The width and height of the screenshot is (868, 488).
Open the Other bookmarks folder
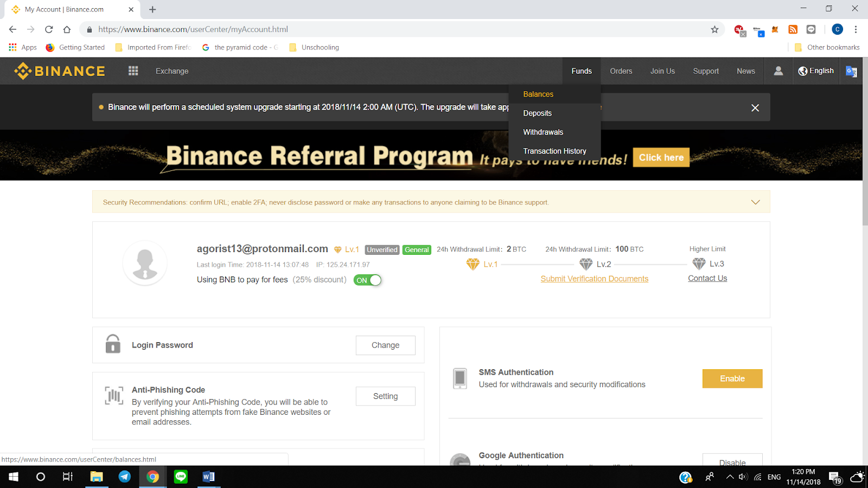pos(827,47)
